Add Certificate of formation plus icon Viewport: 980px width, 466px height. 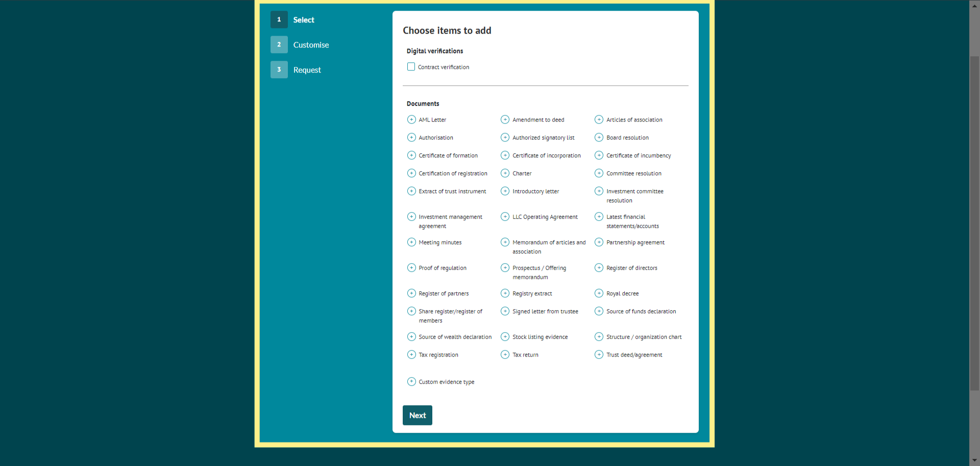pyautogui.click(x=411, y=155)
